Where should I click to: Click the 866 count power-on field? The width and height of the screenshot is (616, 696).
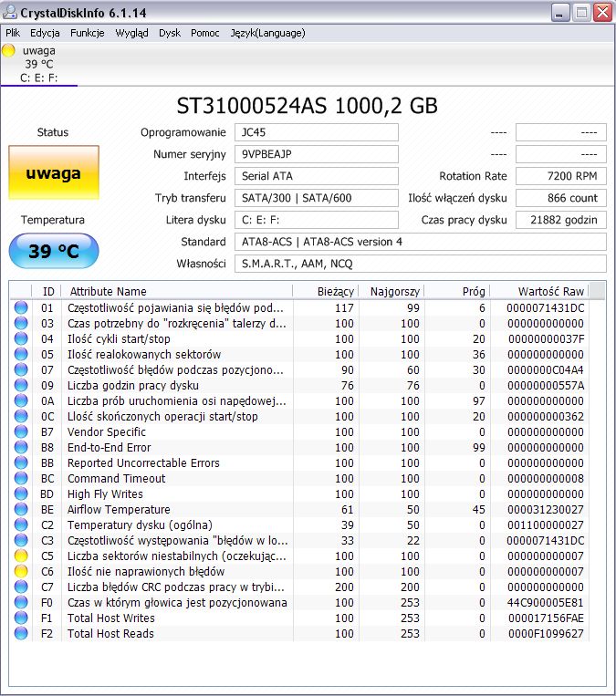click(561, 198)
